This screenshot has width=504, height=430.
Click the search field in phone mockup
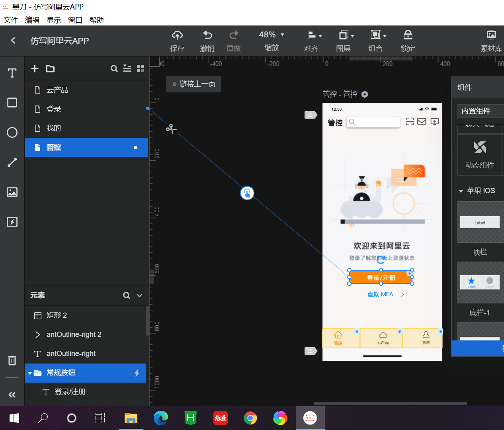pos(373,122)
